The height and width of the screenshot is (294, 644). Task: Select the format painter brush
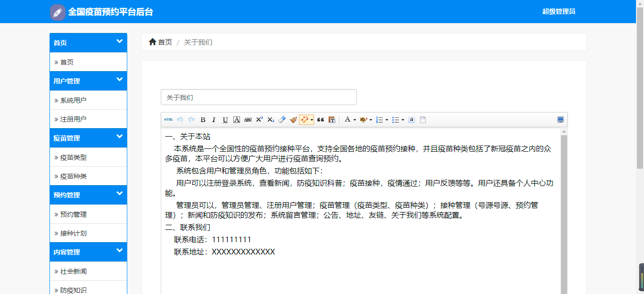pyautogui.click(x=293, y=120)
